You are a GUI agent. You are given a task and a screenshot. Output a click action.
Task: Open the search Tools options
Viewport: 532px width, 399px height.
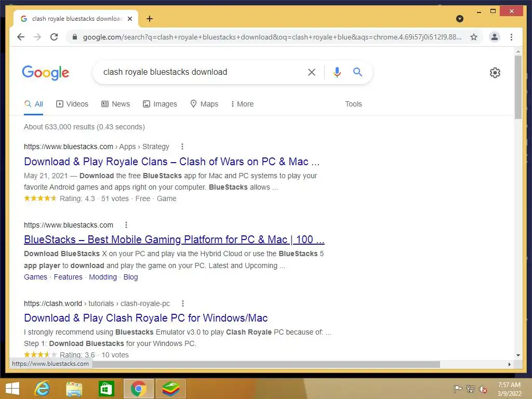[353, 104]
